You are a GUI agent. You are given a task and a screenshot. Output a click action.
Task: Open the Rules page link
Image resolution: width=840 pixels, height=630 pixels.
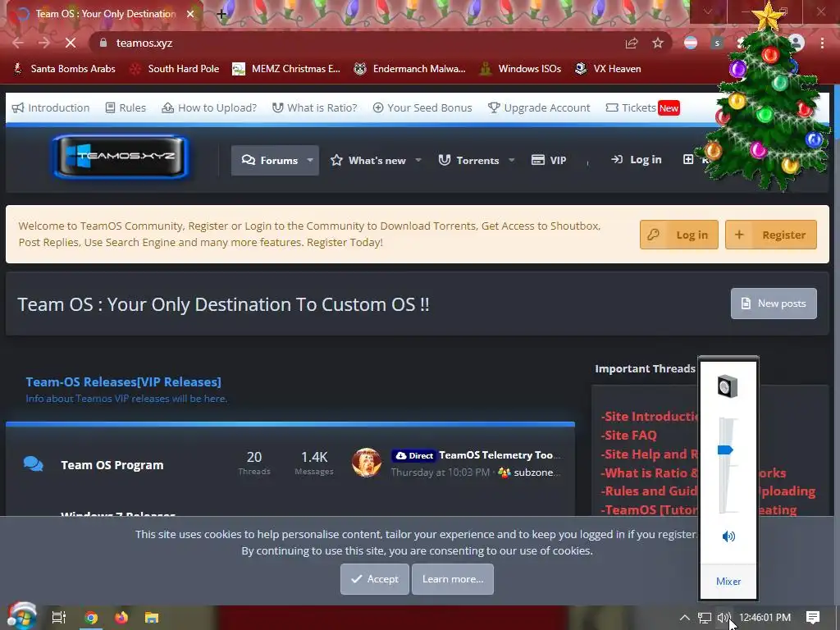(x=126, y=107)
